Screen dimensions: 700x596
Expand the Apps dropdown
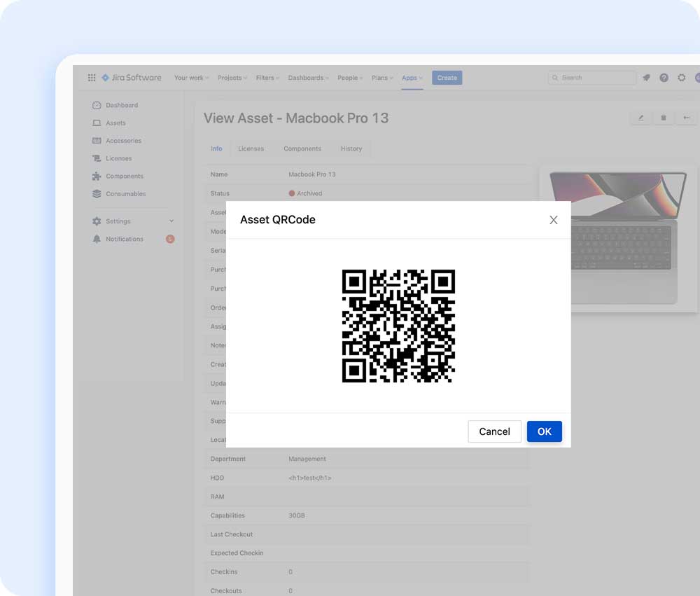click(x=412, y=78)
